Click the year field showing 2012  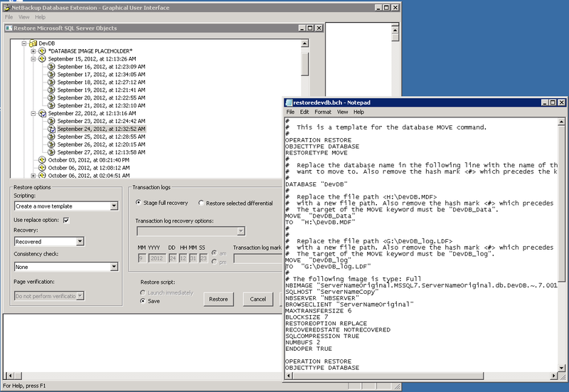pos(157,258)
